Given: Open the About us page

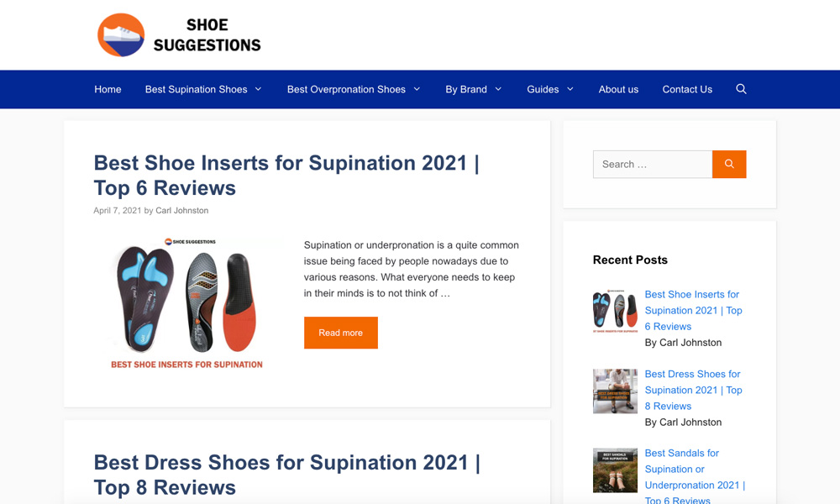Looking at the screenshot, I should (x=618, y=89).
